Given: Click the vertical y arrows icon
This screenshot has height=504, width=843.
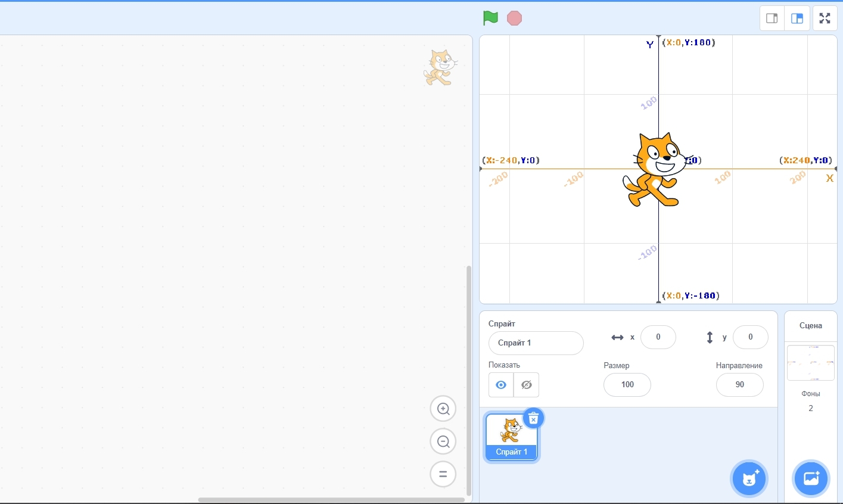Looking at the screenshot, I should [x=710, y=338].
